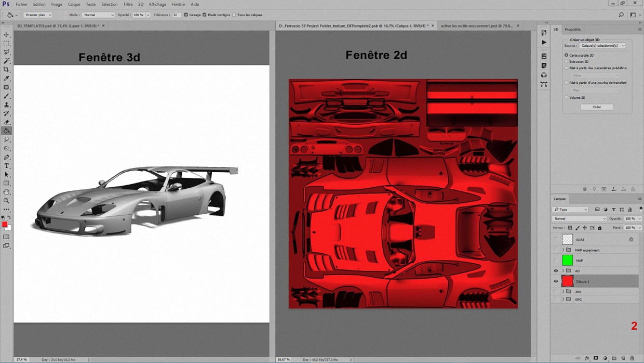
Task: Select the Pen tool
Action: 7,157
